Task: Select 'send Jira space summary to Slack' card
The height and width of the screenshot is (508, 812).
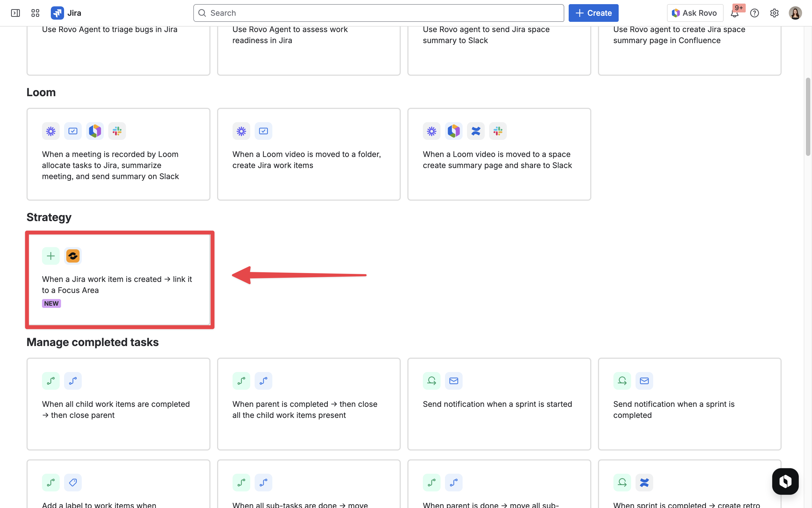Action: [x=499, y=50]
